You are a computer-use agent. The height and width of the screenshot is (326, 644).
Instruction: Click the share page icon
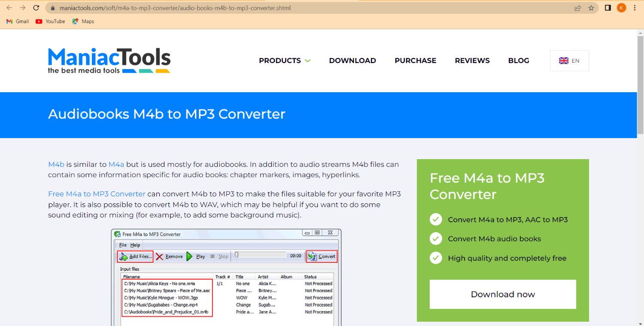[x=577, y=8]
